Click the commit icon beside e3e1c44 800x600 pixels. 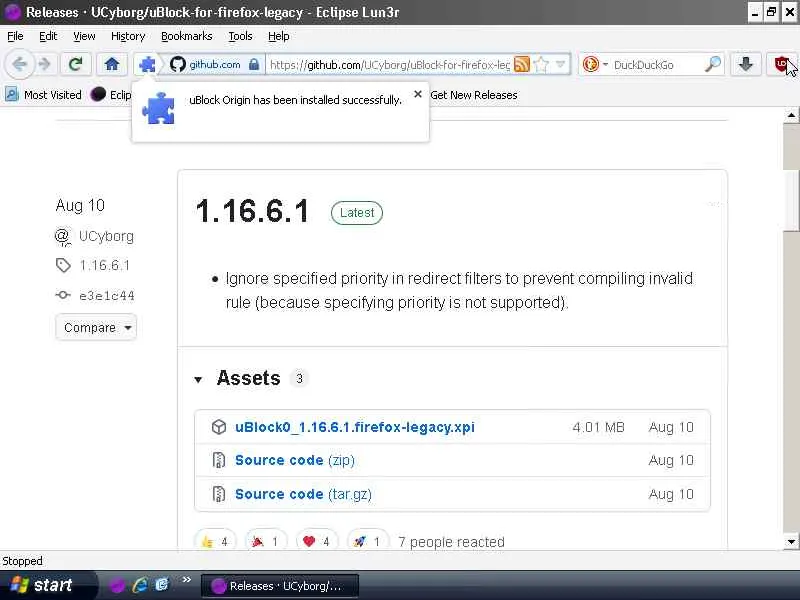point(63,295)
